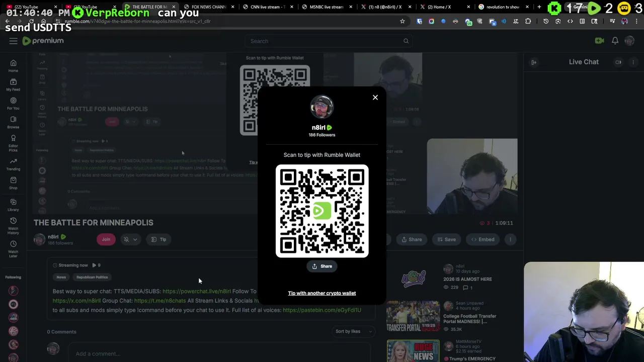644x362 pixels.
Task: Switch to Home / X browser tab
Action: click(444, 7)
